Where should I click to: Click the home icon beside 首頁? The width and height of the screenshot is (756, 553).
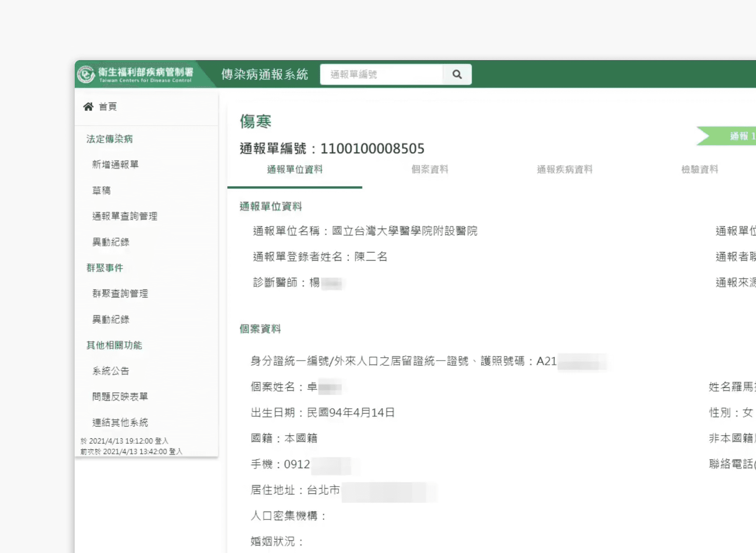[x=88, y=106]
